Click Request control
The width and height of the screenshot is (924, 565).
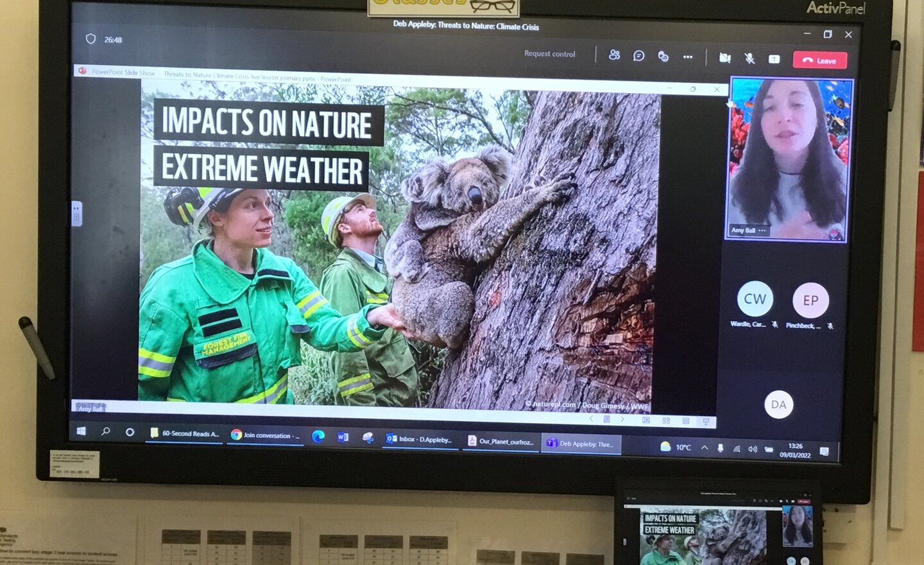(549, 55)
